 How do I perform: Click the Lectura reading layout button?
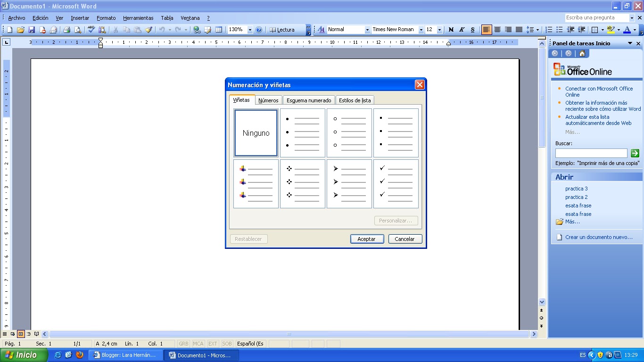coord(282,30)
